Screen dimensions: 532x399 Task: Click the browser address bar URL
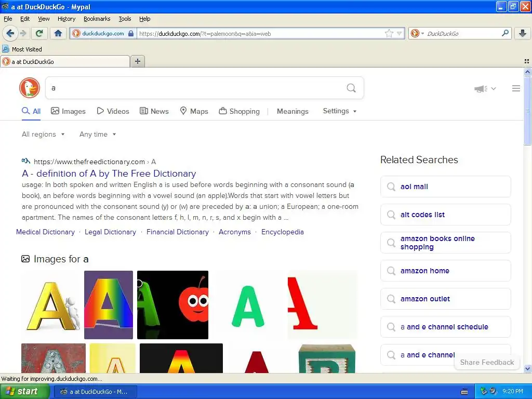pos(260,34)
